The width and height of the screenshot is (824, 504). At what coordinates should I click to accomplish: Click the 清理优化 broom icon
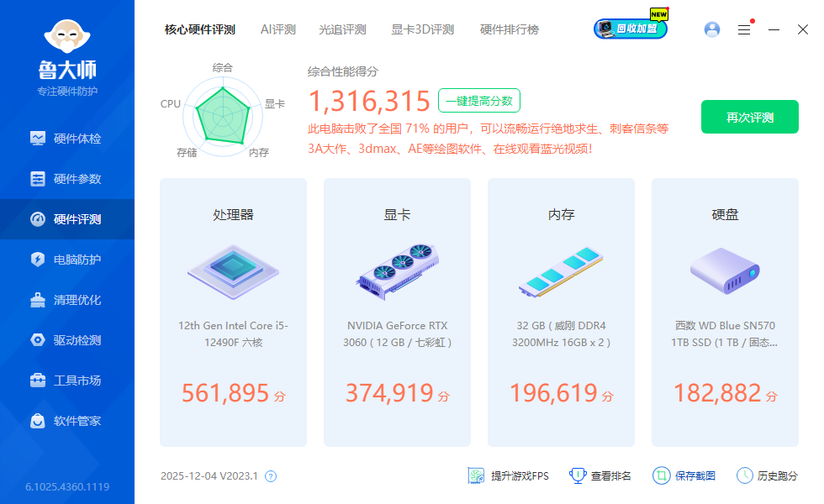38,300
